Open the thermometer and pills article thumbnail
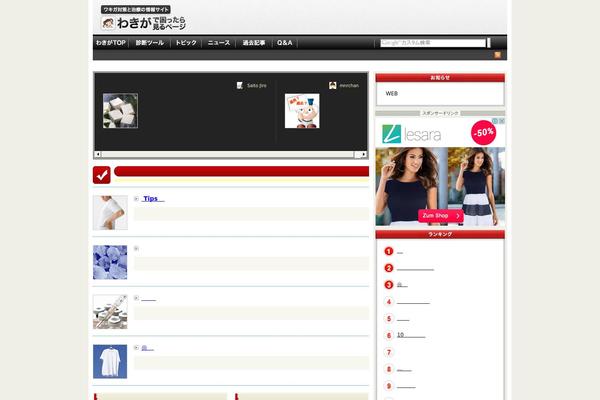The width and height of the screenshot is (600, 400). tap(110, 312)
